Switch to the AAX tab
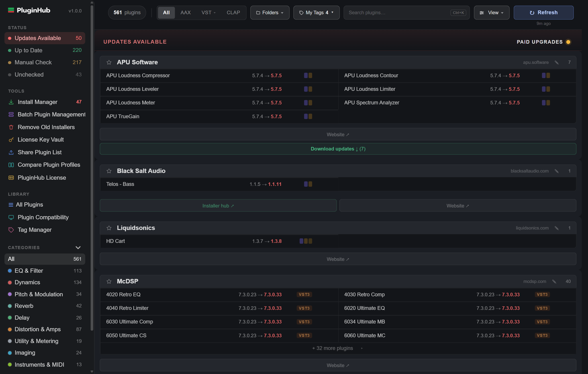 [x=186, y=12]
